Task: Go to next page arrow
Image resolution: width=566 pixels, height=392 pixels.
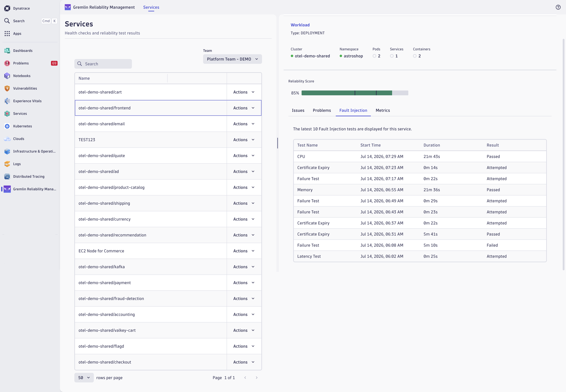Action: click(x=257, y=377)
